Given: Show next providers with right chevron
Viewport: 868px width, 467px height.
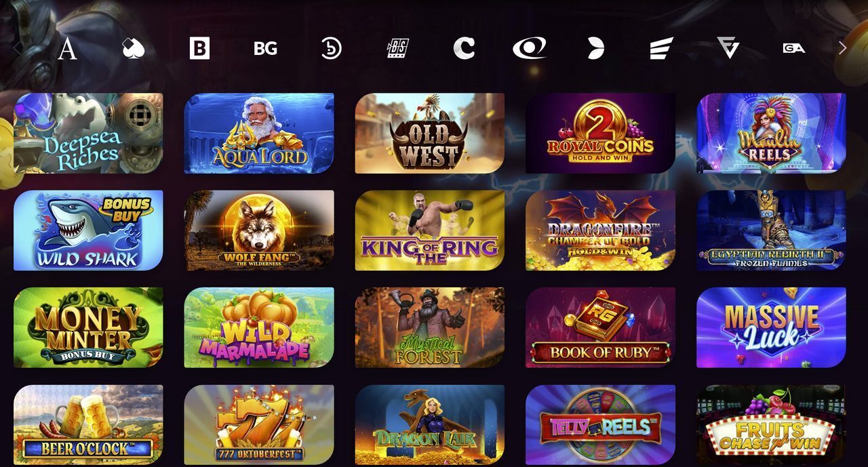Looking at the screenshot, I should (x=842, y=48).
